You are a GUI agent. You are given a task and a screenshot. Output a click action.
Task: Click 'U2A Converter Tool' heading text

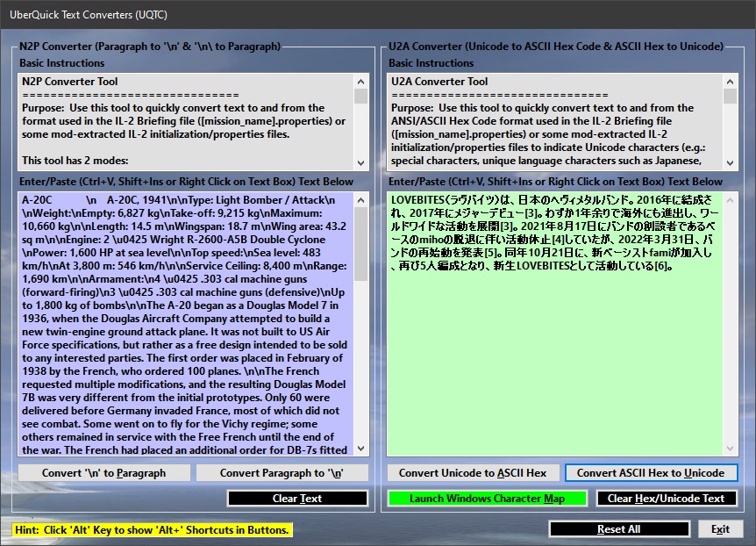tap(439, 81)
